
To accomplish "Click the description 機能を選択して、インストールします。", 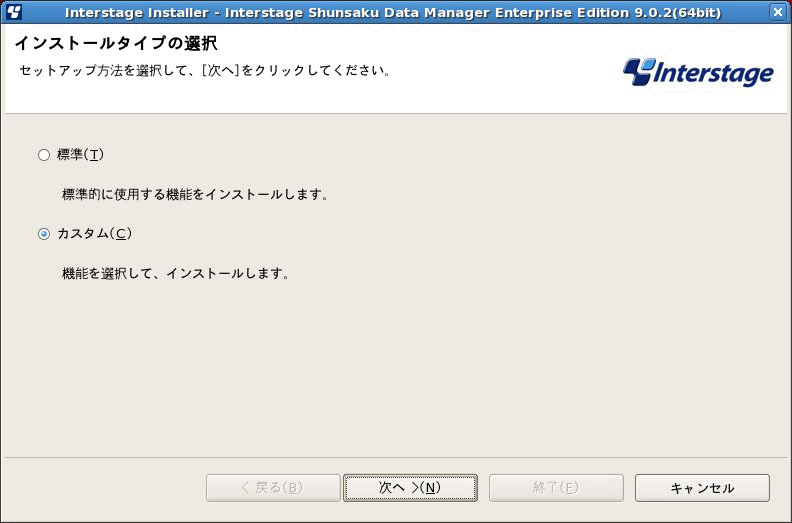I will [176, 274].
